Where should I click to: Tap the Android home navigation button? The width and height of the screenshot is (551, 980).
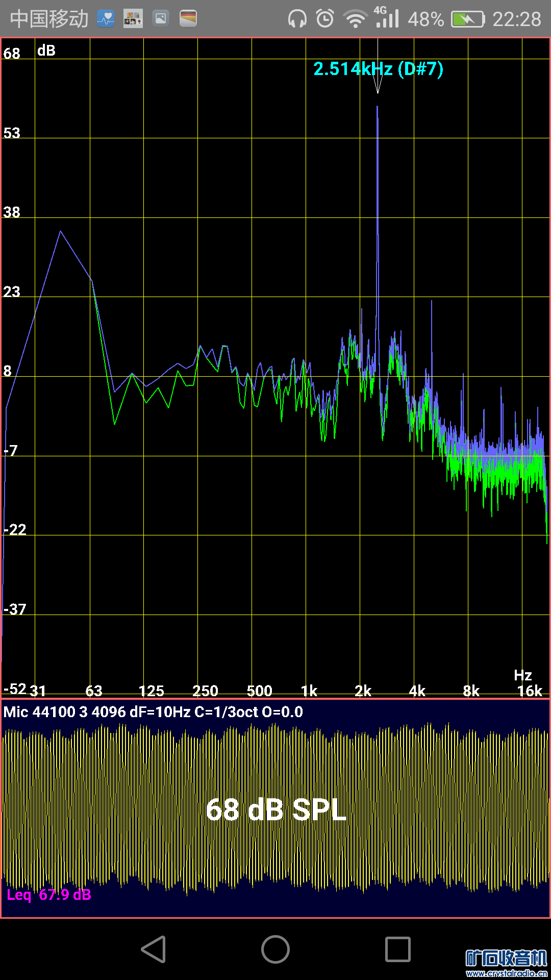click(x=275, y=949)
